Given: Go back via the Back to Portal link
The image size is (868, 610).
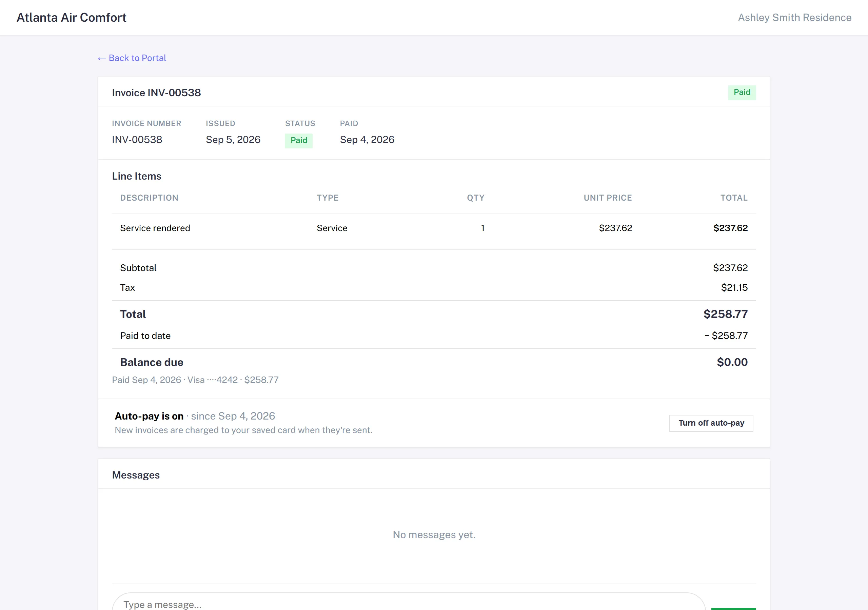Looking at the screenshot, I should [132, 58].
